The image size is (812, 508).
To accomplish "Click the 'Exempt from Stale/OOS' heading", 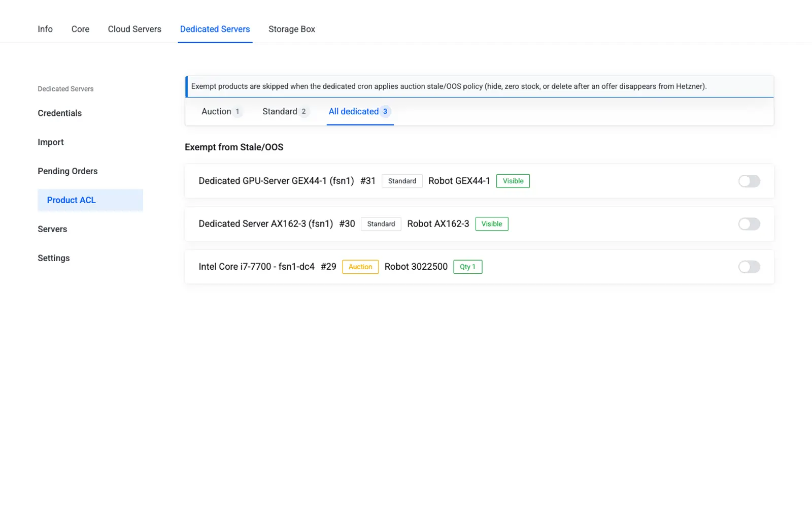I will (234, 147).
